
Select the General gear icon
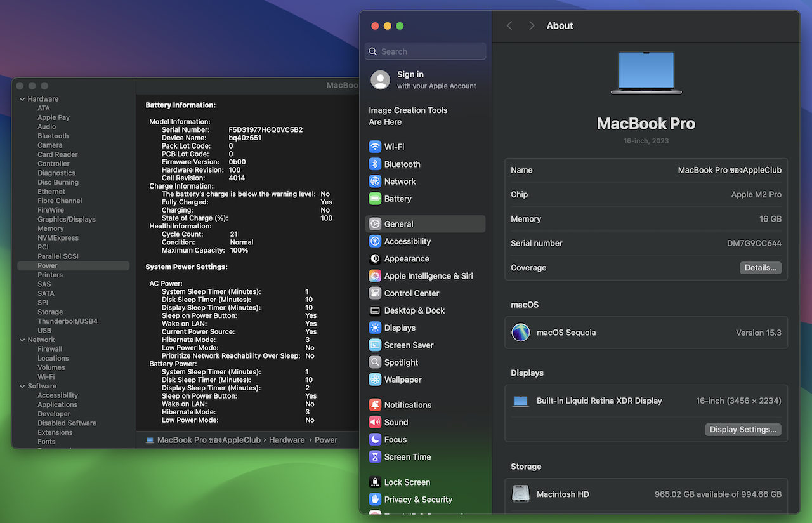click(x=375, y=224)
